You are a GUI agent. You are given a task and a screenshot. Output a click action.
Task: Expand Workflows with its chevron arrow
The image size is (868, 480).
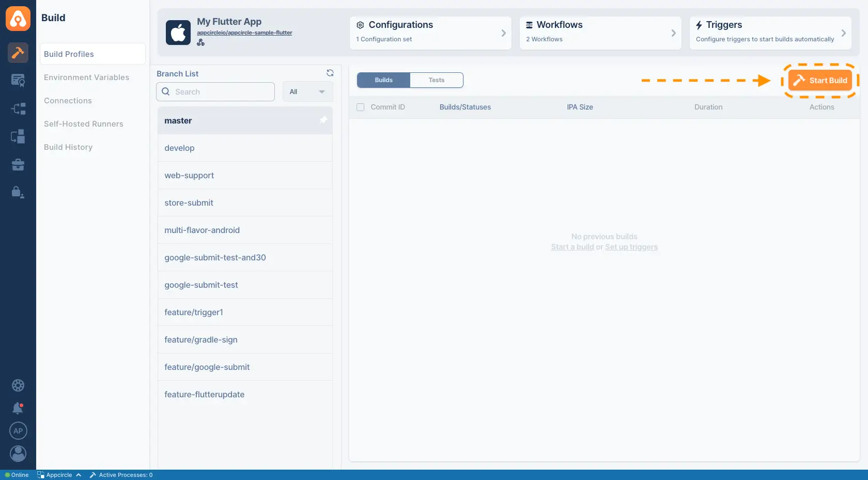pos(674,33)
